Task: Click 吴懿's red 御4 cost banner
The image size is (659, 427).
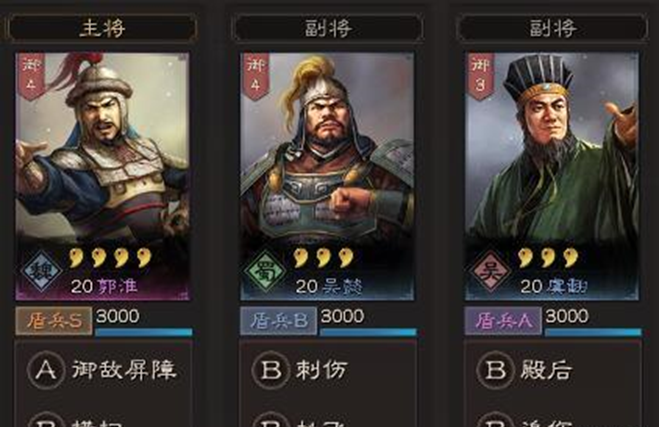Action: 256,77
